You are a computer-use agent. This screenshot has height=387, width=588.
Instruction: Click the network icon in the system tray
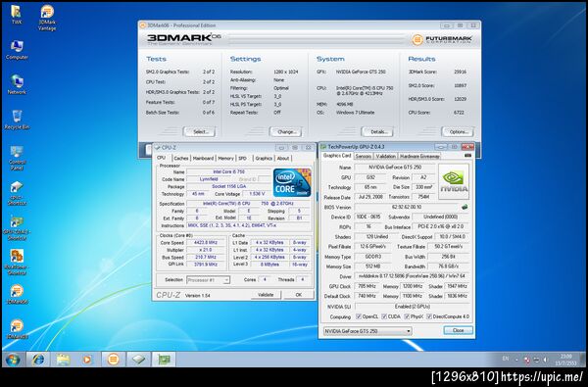point(536,360)
